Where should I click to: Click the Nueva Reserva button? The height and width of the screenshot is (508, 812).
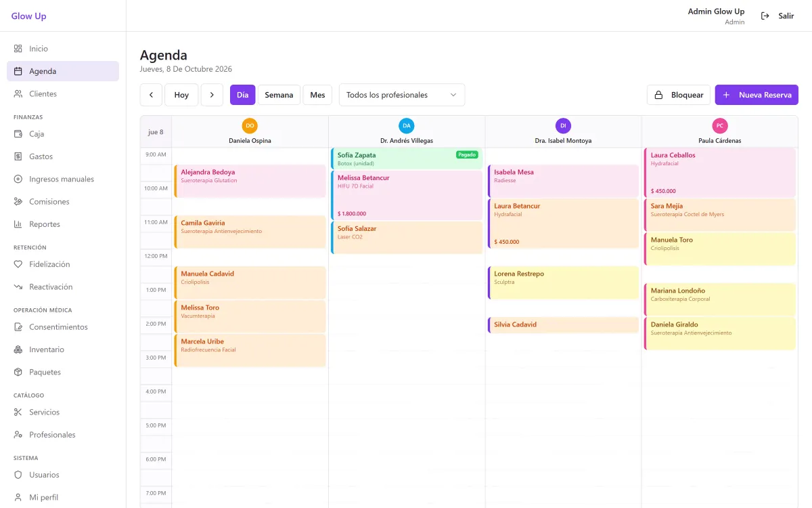(x=757, y=95)
